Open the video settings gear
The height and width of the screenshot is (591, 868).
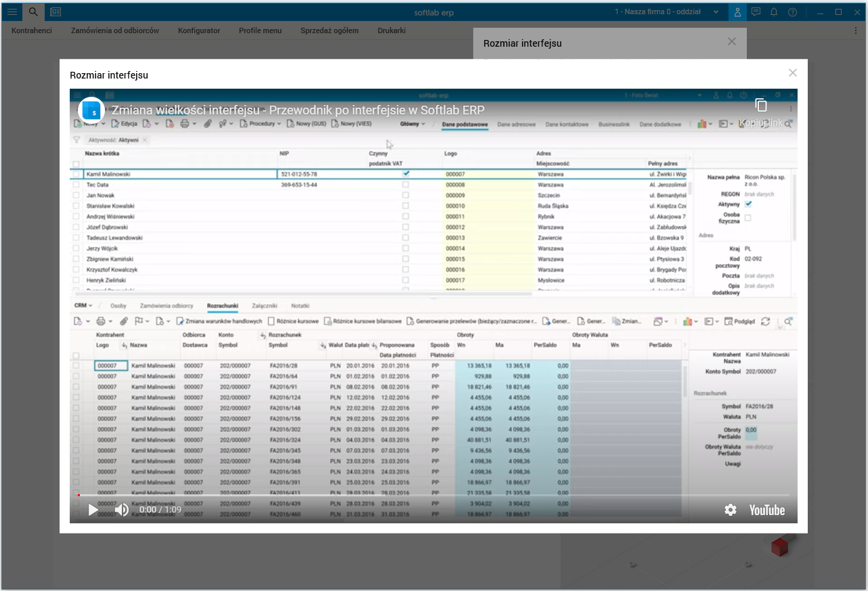pyautogui.click(x=731, y=510)
